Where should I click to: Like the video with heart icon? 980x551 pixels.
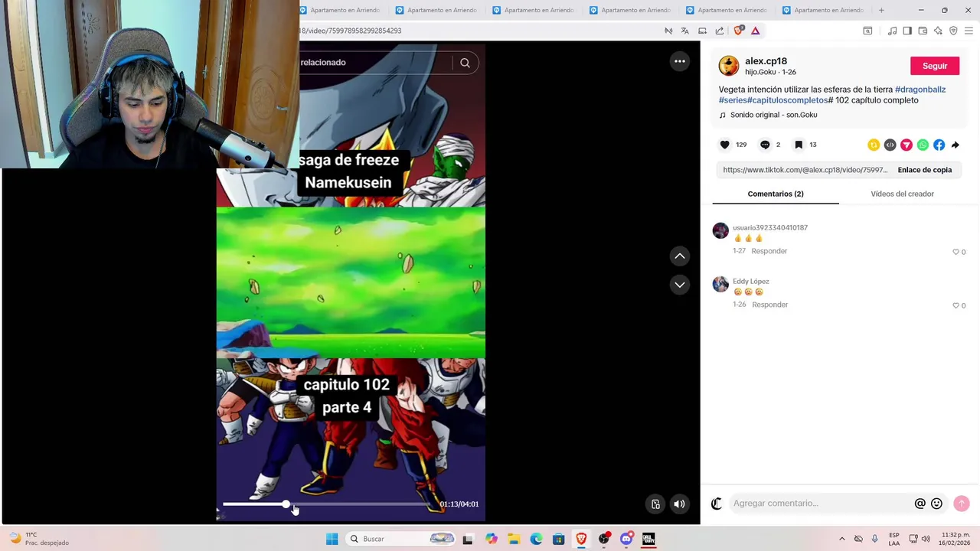[x=725, y=145]
